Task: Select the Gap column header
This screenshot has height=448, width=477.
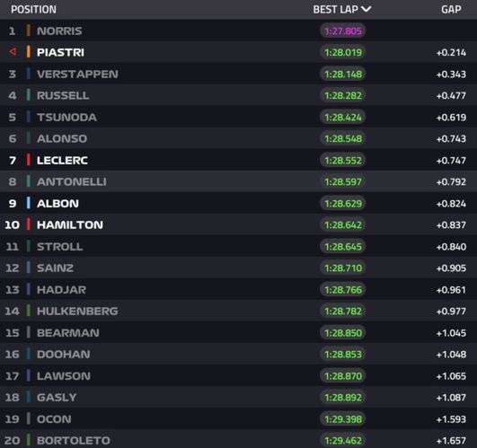Action: pos(451,9)
